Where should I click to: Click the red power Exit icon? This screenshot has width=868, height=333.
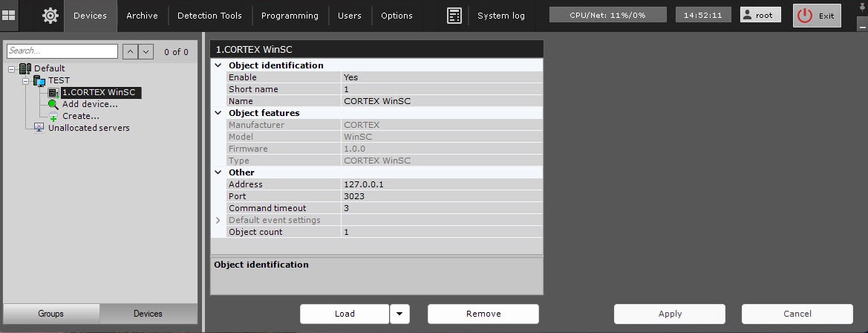coord(804,16)
